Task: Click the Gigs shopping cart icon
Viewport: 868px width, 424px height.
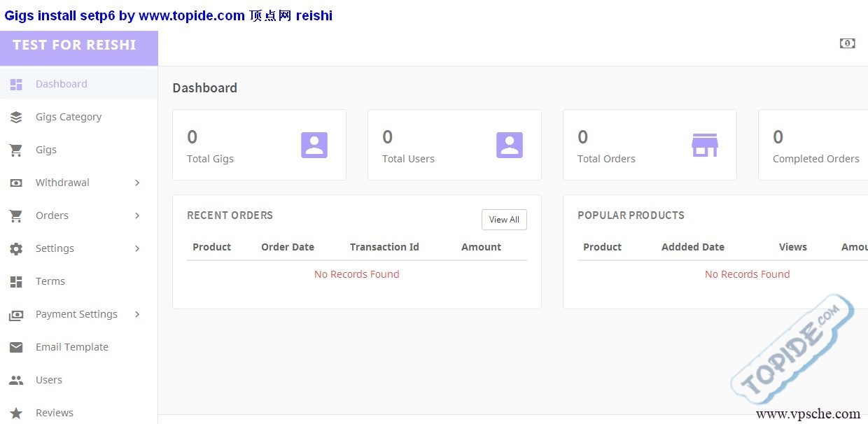Action: click(x=16, y=150)
